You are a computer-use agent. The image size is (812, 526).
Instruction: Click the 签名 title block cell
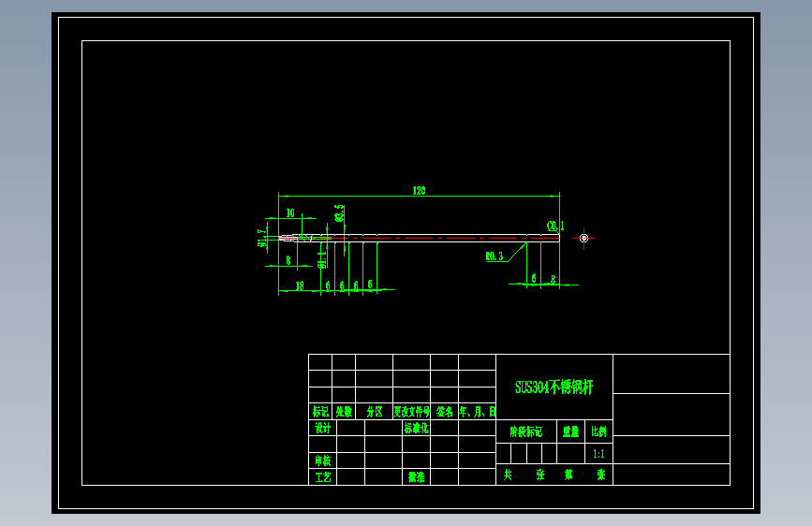tap(444, 412)
